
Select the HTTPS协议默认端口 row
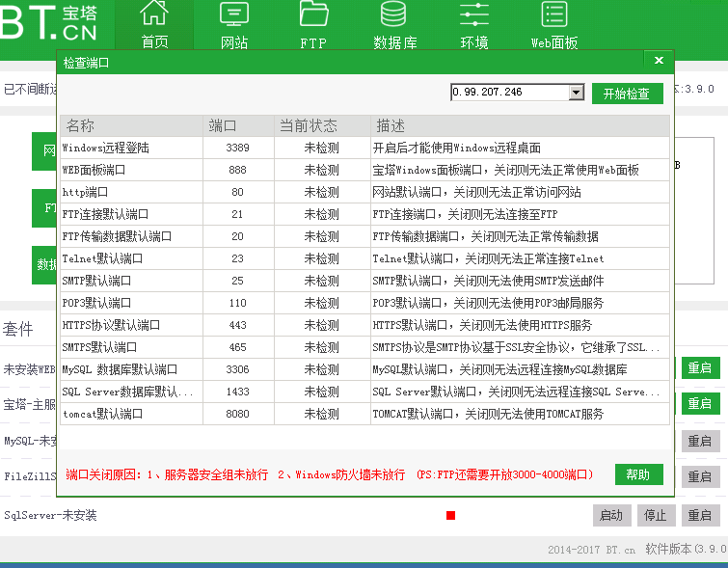pyautogui.click(x=364, y=325)
